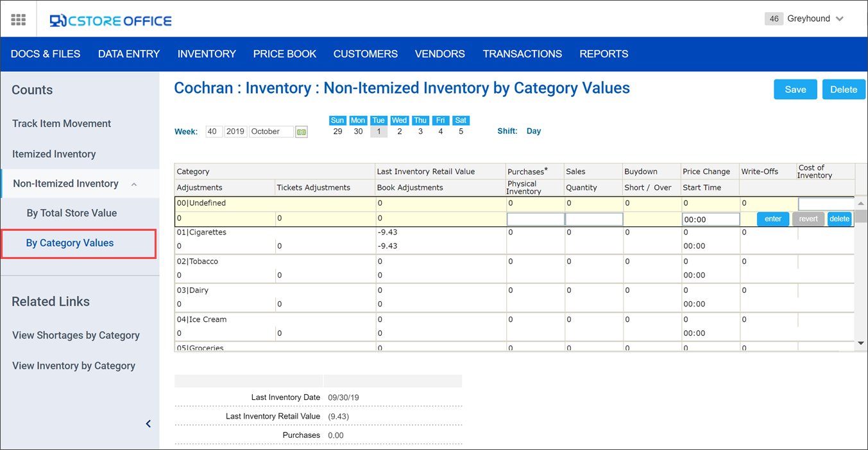Click the CStore Office logo
The height and width of the screenshot is (450, 868).
tap(111, 21)
